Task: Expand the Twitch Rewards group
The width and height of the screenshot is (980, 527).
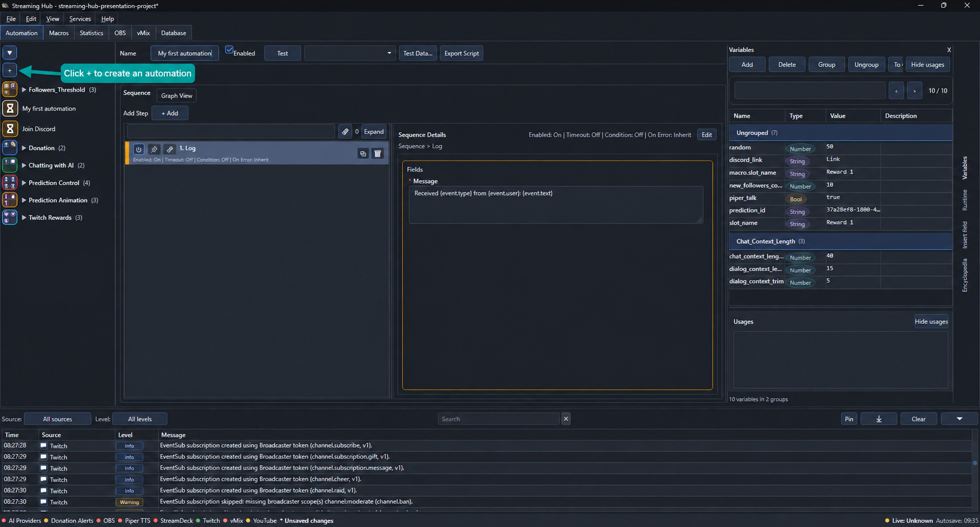Action: point(24,218)
